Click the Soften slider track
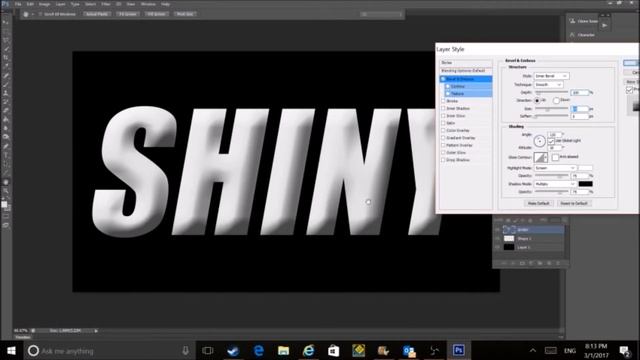Screen dimensions: 640x360 point(551,116)
